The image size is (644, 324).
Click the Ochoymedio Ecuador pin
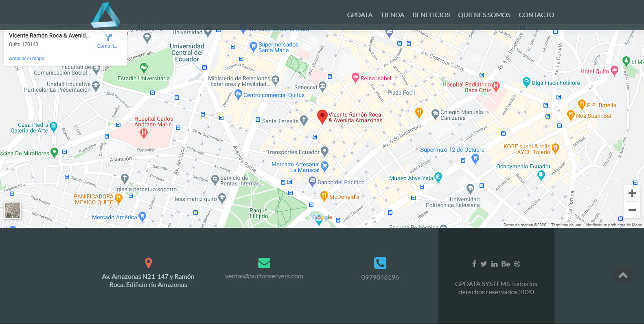click(x=541, y=175)
